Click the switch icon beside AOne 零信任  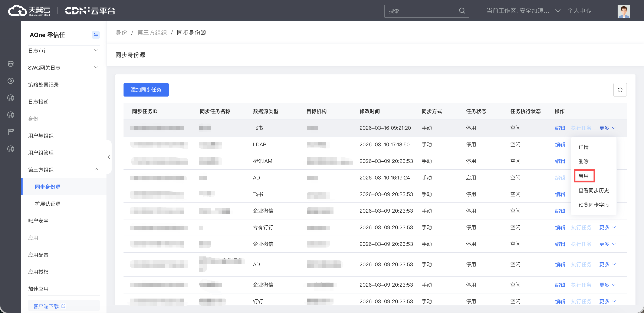click(x=95, y=35)
